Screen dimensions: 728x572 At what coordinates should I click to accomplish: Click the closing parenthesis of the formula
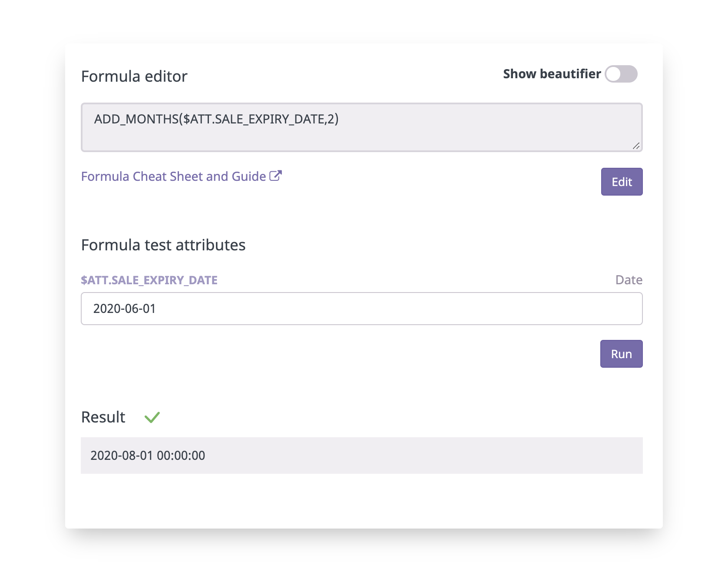point(336,119)
